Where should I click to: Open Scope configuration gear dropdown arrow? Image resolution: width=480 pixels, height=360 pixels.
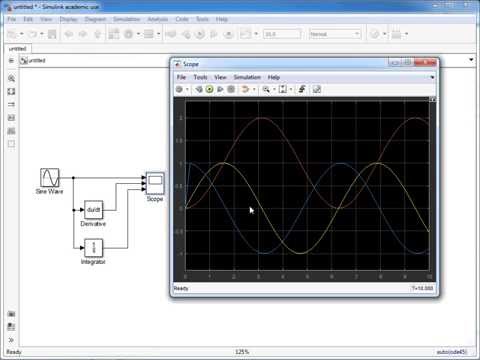coord(187,89)
